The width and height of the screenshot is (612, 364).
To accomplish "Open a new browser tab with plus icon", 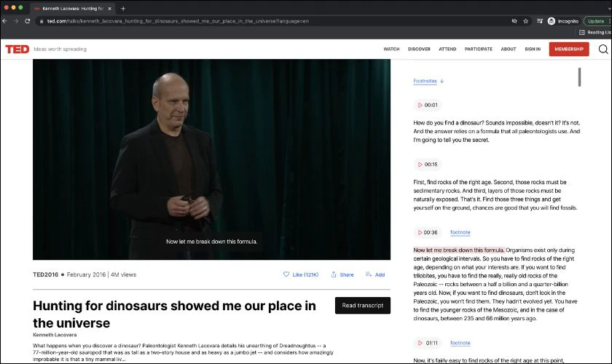I will (x=123, y=8).
